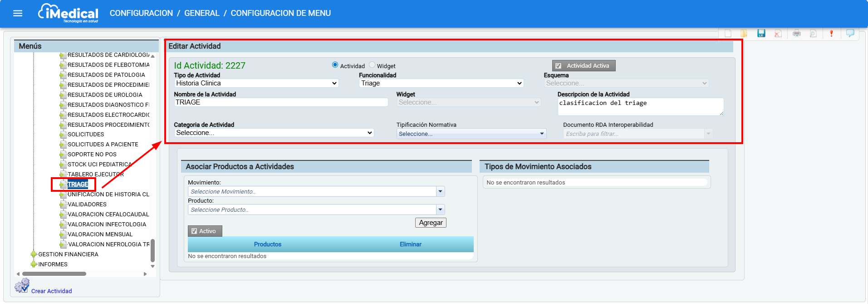Expand the Categoria de Actividad dropdown

click(274, 133)
